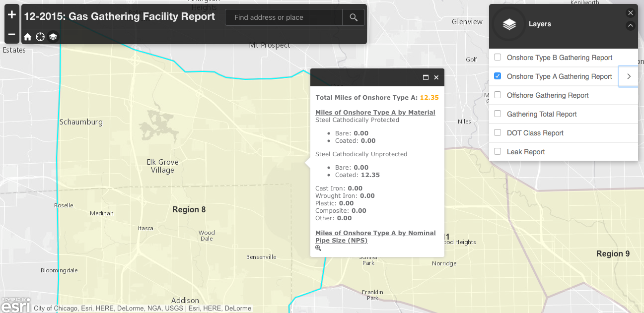Click the total miles value 12.35
The height and width of the screenshot is (313, 644).
[429, 98]
